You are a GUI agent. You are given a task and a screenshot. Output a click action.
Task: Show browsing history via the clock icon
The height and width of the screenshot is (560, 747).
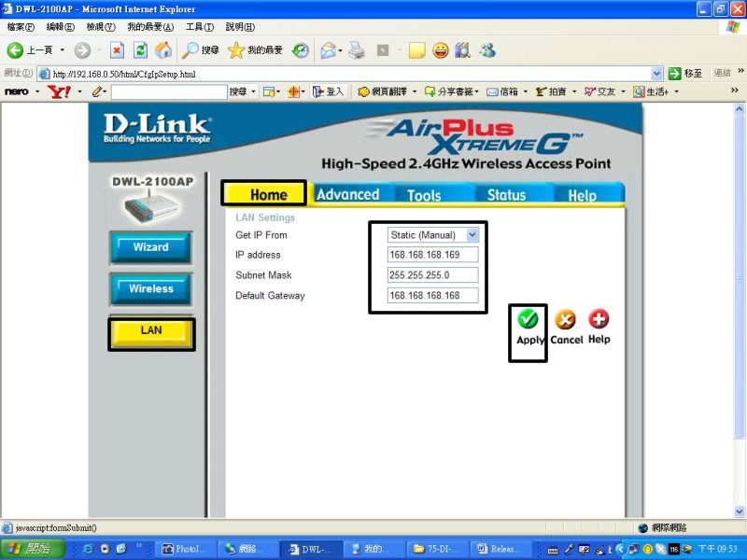pyautogui.click(x=300, y=50)
